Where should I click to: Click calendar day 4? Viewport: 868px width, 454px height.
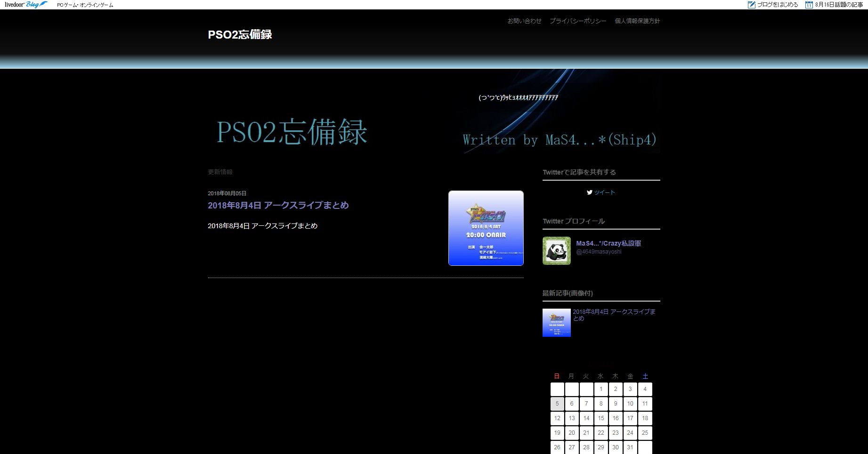(x=645, y=389)
